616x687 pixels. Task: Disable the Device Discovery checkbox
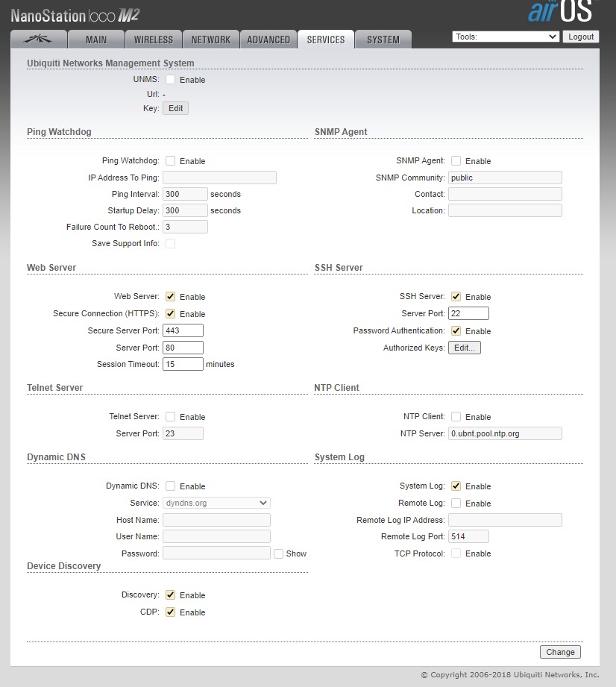click(x=171, y=595)
